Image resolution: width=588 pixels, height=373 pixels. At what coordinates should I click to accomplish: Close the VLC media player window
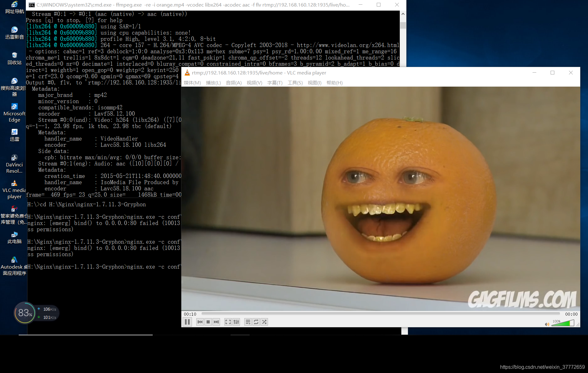(x=571, y=73)
